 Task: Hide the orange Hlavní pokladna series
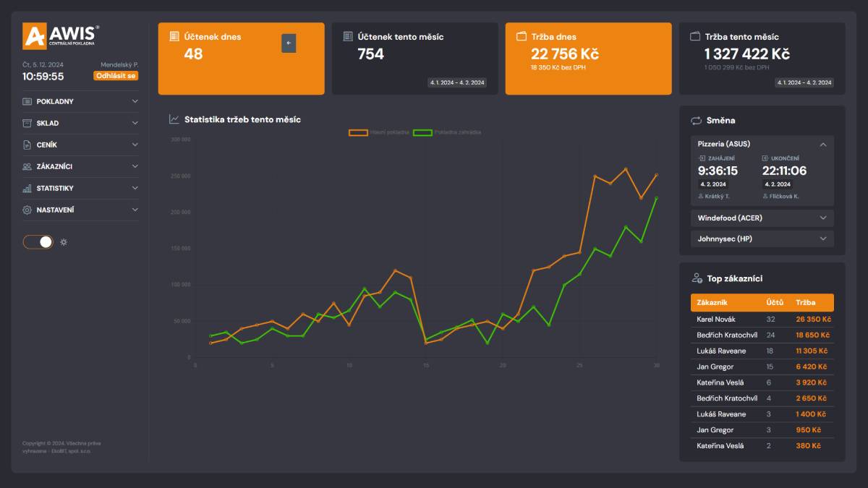(379, 132)
